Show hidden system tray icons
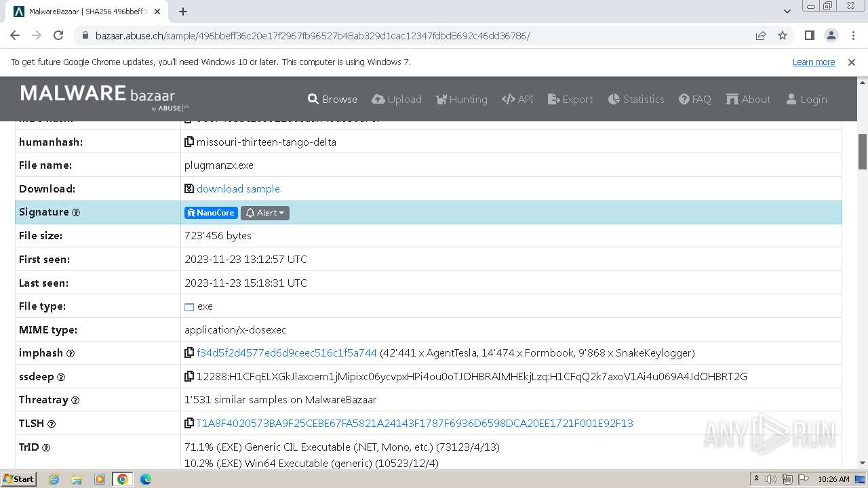868x488 pixels. 756,479
